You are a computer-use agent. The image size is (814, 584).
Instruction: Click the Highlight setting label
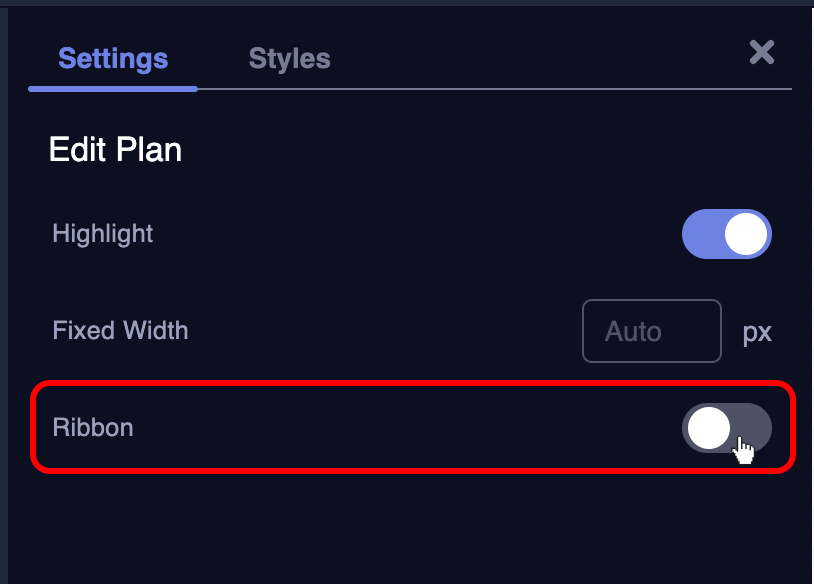click(x=103, y=234)
